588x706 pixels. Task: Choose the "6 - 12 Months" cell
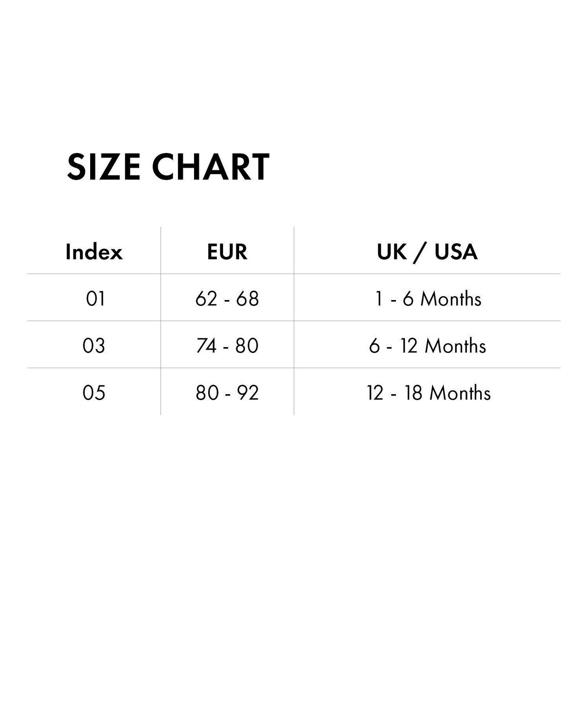point(428,346)
